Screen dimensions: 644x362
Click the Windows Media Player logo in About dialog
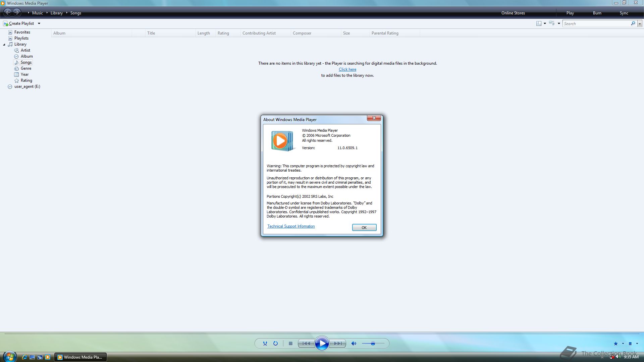(x=282, y=141)
